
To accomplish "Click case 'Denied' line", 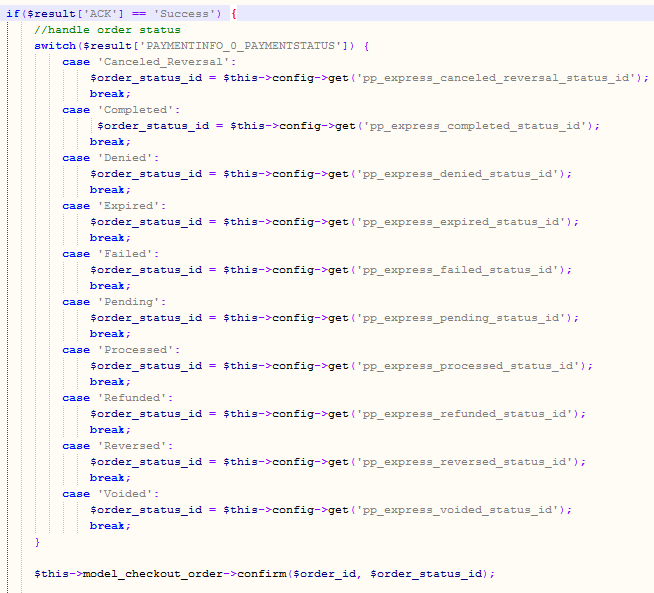I will pos(111,158).
